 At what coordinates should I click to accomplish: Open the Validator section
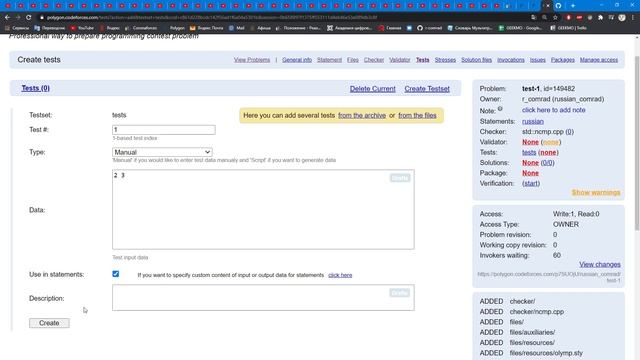click(400, 60)
